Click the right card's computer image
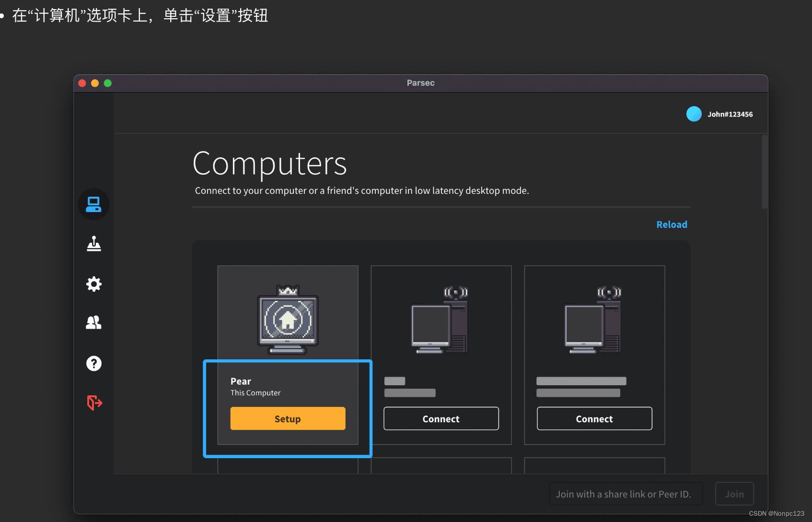 tap(593, 320)
